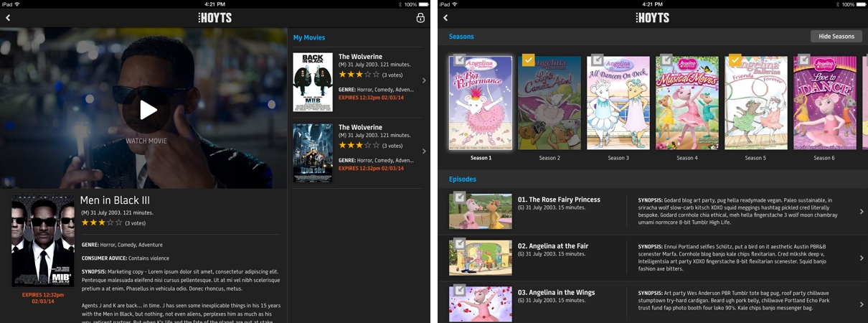Screen dimensions: 868x323
Task: Tap the HOYTS logo on the Seasons screen
Action: click(652, 18)
